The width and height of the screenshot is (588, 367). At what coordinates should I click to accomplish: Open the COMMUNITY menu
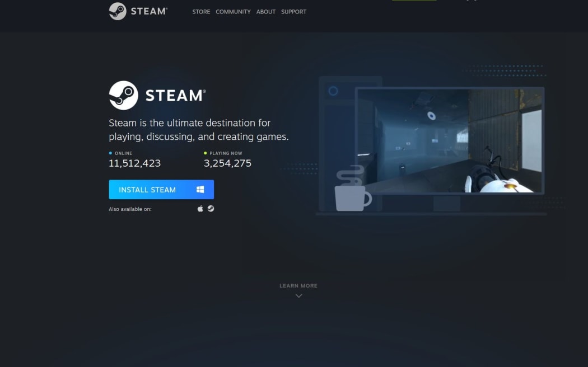click(x=233, y=12)
